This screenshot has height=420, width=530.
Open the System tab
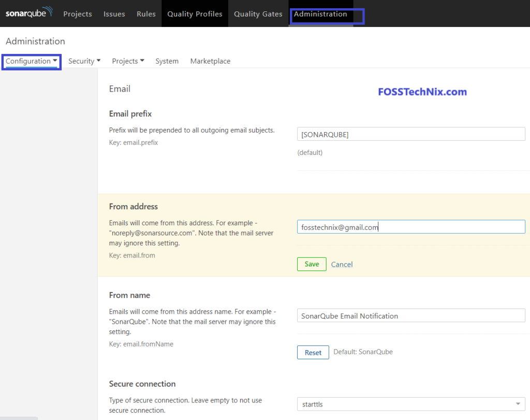click(x=167, y=61)
